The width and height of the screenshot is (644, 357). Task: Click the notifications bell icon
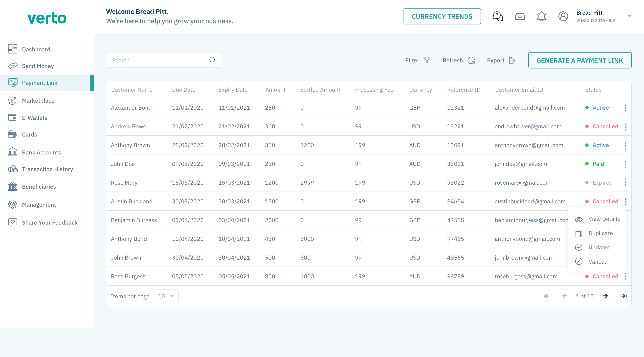pos(541,17)
